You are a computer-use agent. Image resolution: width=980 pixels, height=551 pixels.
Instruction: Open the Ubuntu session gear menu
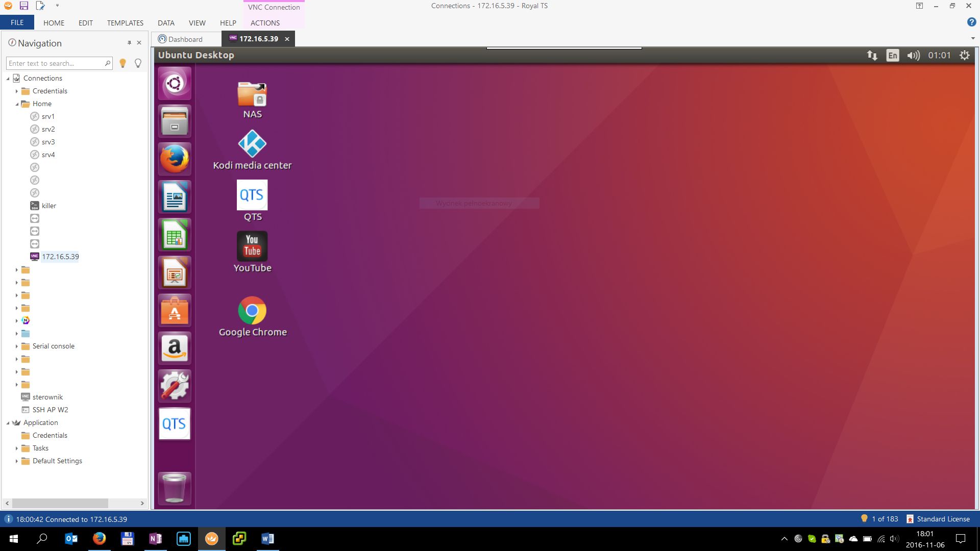[964, 55]
